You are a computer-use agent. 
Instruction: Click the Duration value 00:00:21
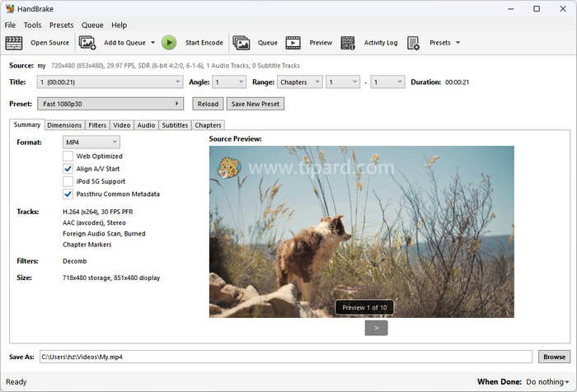[x=457, y=82]
